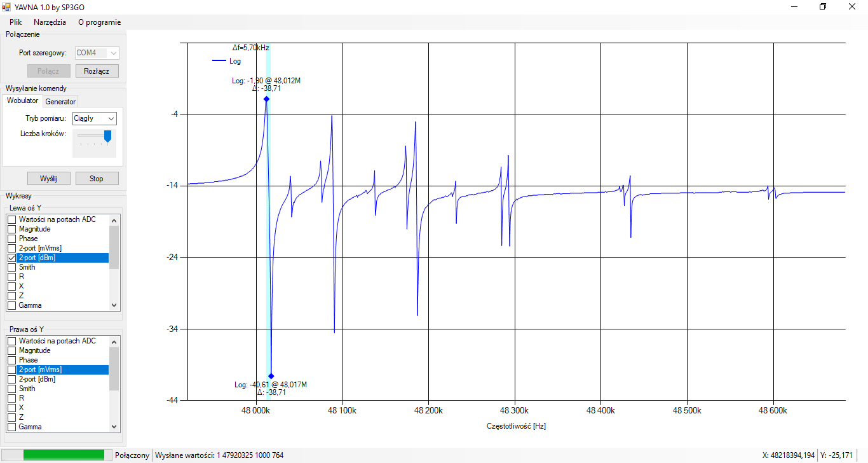This screenshot has height=463, width=868.
Task: Click the Wyślij button
Action: click(x=48, y=179)
